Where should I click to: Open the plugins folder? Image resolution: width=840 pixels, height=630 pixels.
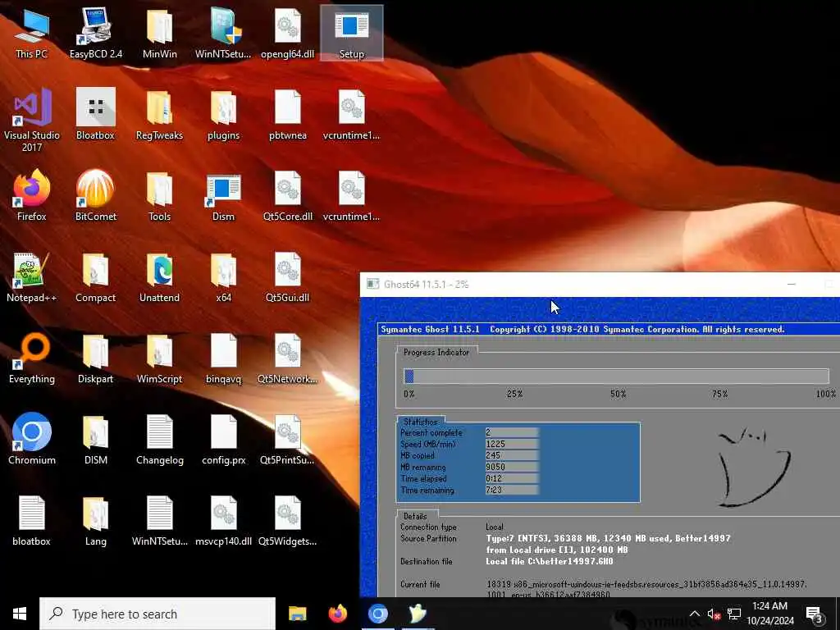coord(223,115)
